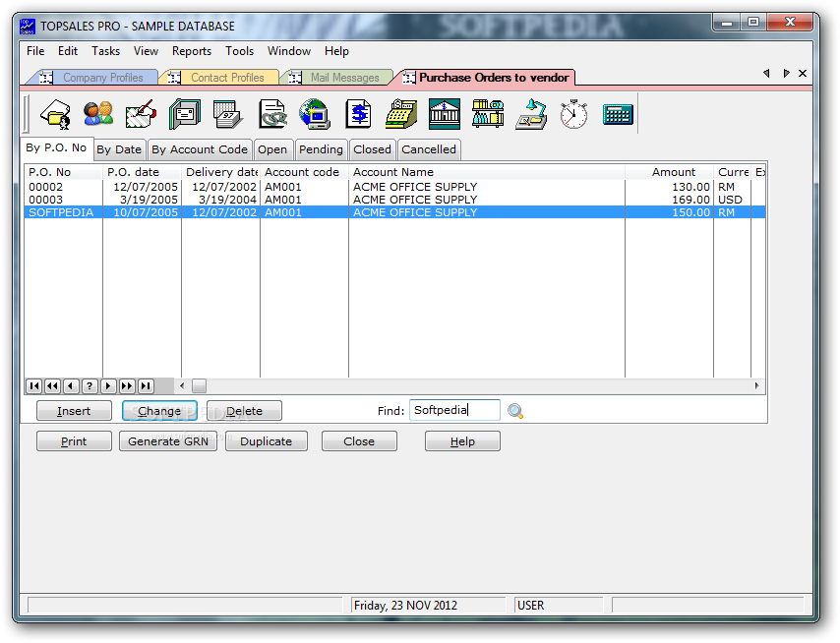Open the contacts people icon in toolbar
The height and width of the screenshot is (643, 840).
point(98,114)
